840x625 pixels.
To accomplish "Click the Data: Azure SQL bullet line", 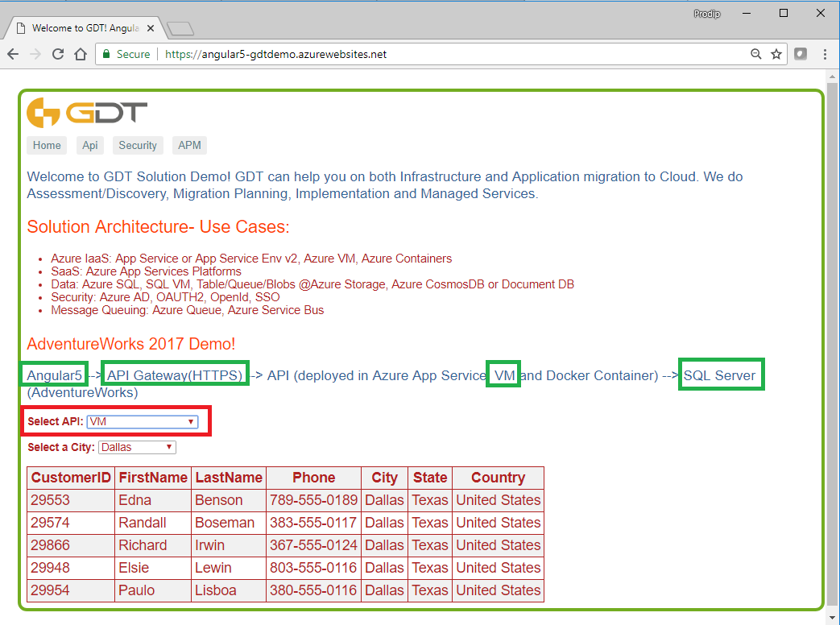I will pyautogui.click(x=312, y=284).
